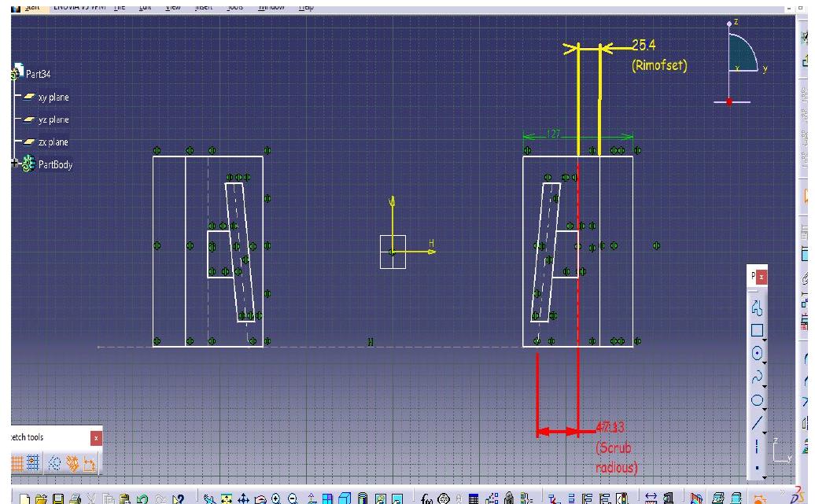Select the Axis tool
Viewport: 815px width, 504px height.
click(757, 446)
